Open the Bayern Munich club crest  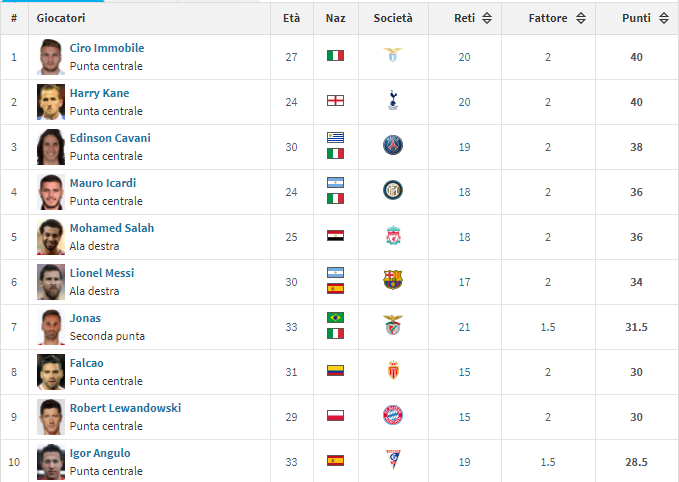[x=393, y=415]
